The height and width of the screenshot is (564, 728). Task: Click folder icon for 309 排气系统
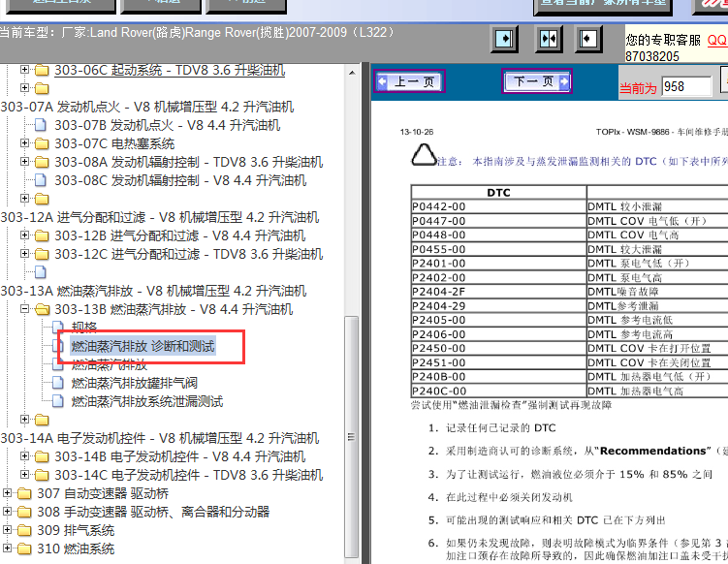[x=24, y=531]
